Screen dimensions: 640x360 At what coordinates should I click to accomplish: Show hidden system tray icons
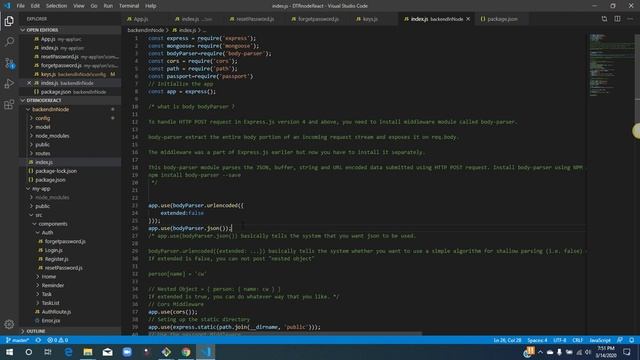point(540,352)
